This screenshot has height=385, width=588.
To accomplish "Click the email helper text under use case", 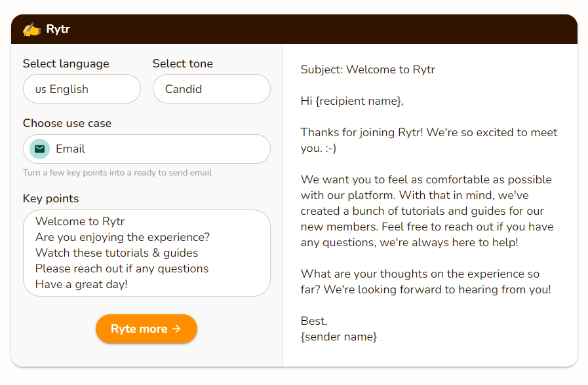I will point(117,172).
